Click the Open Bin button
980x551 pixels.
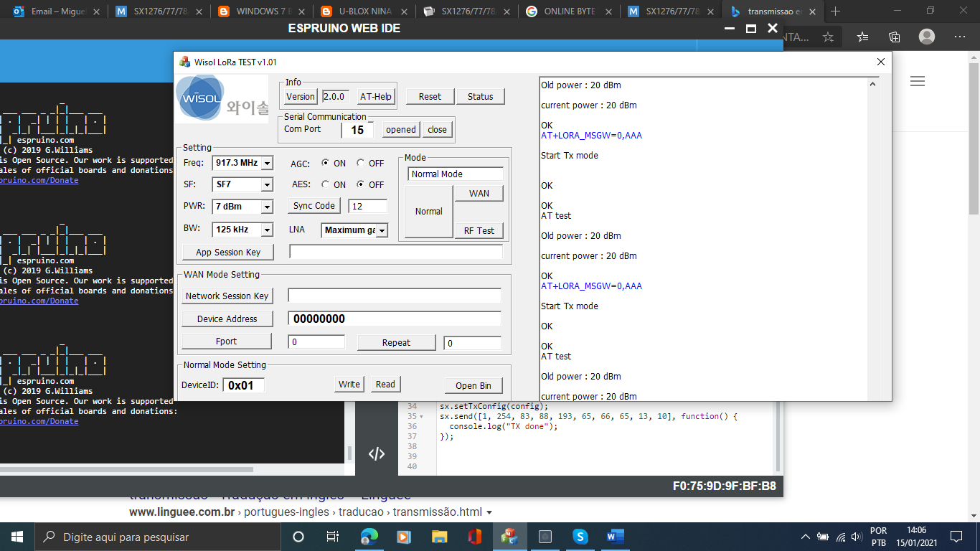pyautogui.click(x=473, y=386)
